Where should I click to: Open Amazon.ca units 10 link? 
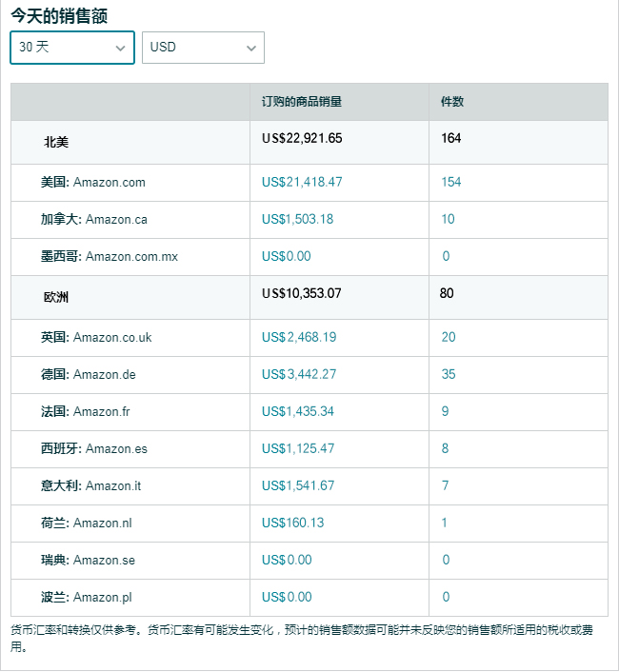(448, 219)
